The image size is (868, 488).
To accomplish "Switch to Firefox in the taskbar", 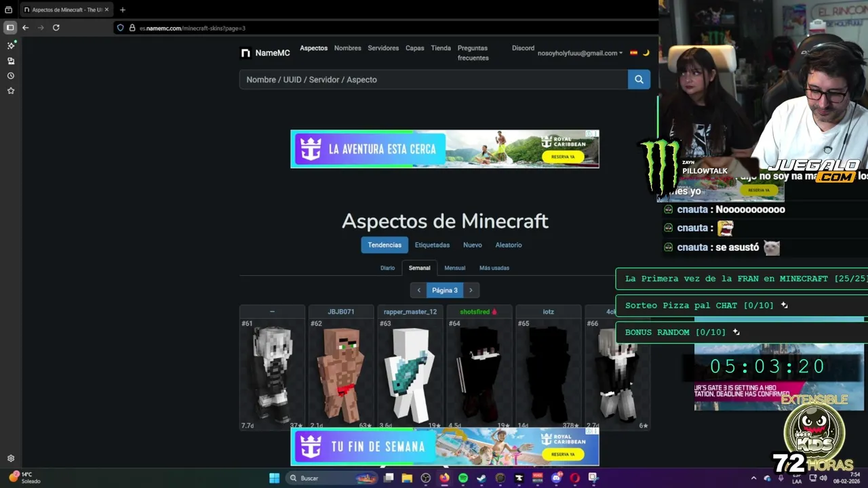I will coord(444,478).
